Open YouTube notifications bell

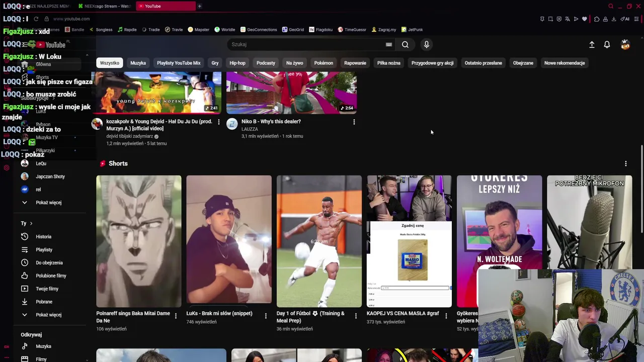click(x=607, y=45)
